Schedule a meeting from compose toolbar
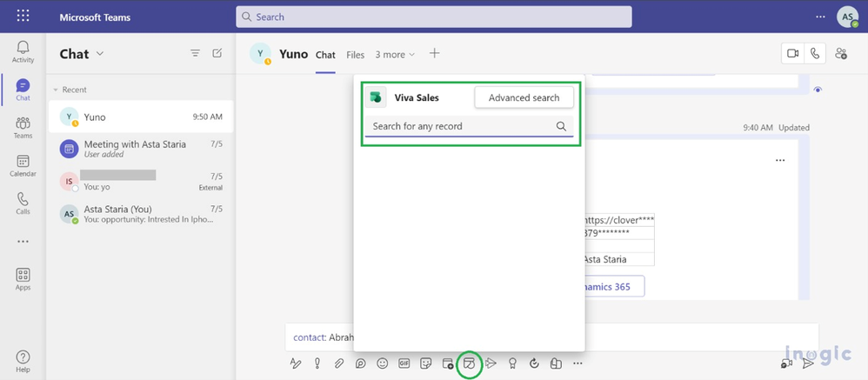This screenshot has height=380, width=868. (x=448, y=363)
